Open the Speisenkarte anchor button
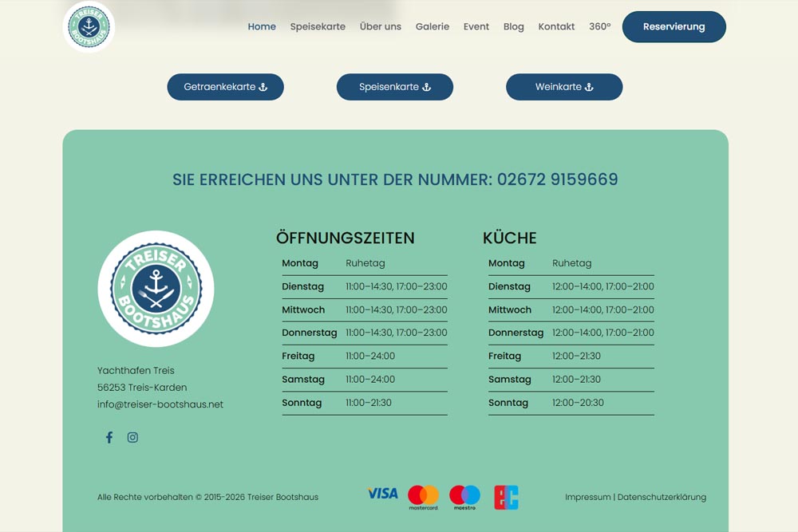This screenshot has width=798, height=532. coord(395,87)
